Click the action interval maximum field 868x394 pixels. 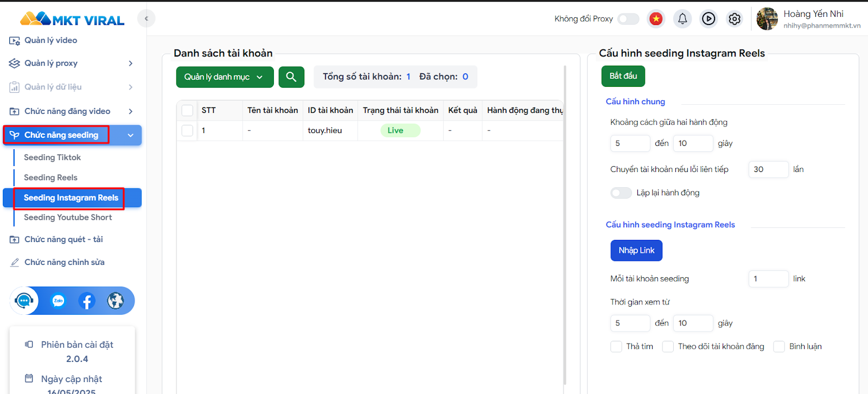(x=693, y=143)
